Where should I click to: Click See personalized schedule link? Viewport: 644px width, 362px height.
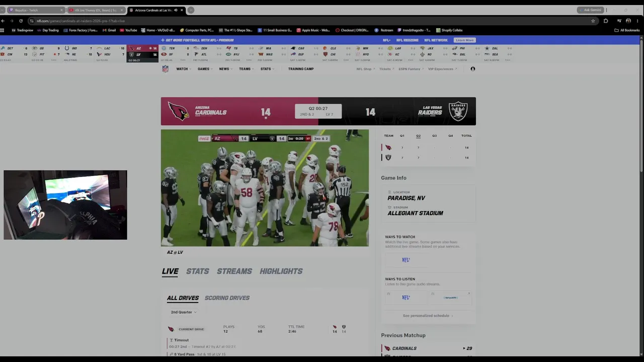428,316
